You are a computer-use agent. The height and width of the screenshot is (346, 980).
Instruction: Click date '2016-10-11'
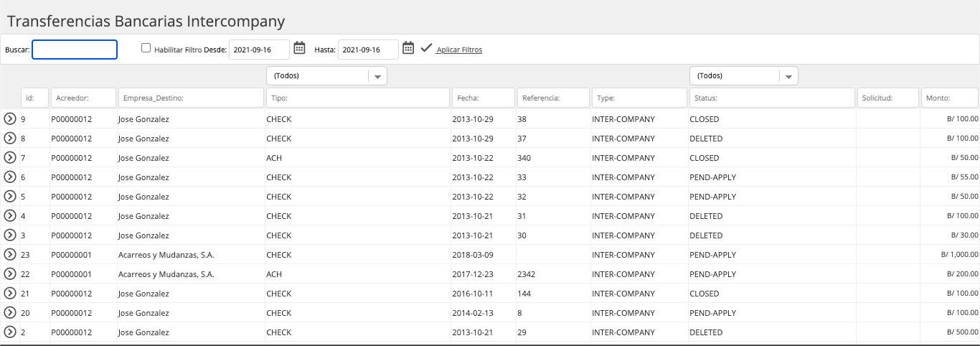click(x=472, y=294)
